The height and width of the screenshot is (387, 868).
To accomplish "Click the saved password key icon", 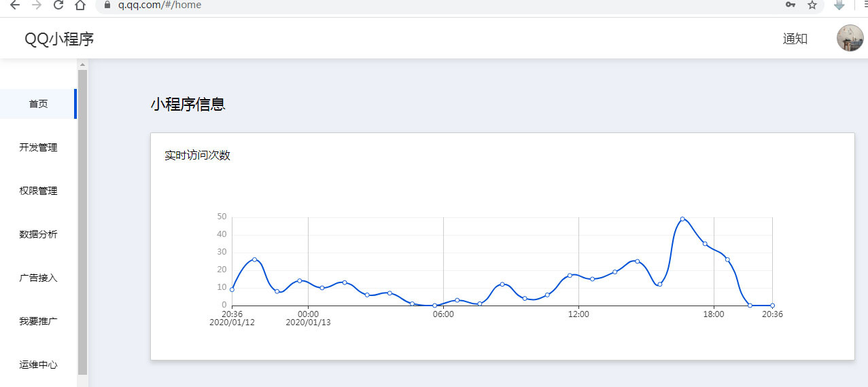I will (x=791, y=5).
